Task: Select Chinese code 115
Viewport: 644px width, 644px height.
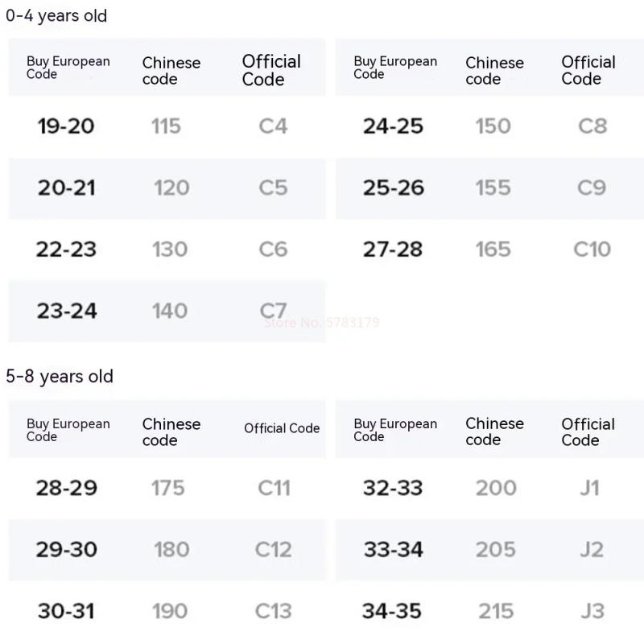Action: click(166, 126)
